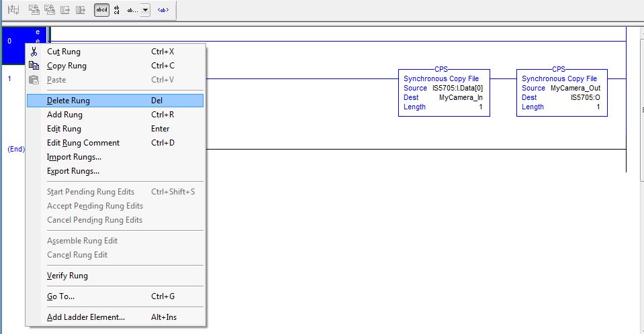Select Edit Rung menu entry
The image size is (644, 334).
pos(64,129)
